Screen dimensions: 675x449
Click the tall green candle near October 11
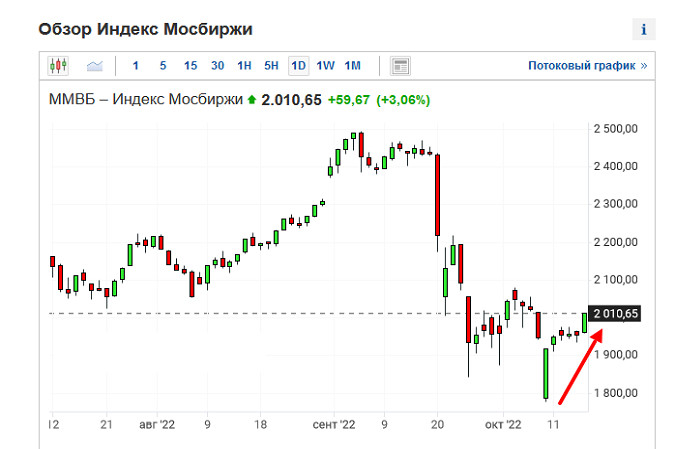tap(546, 373)
